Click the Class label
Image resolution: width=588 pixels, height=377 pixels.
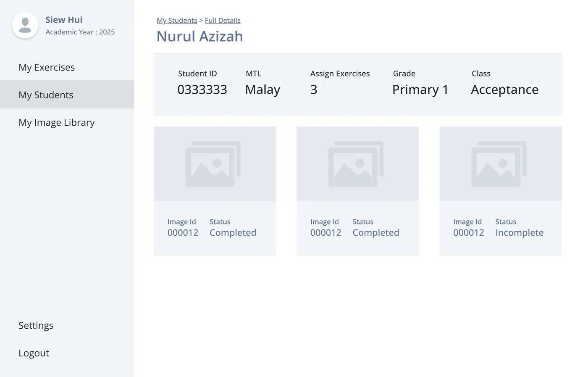[481, 74]
